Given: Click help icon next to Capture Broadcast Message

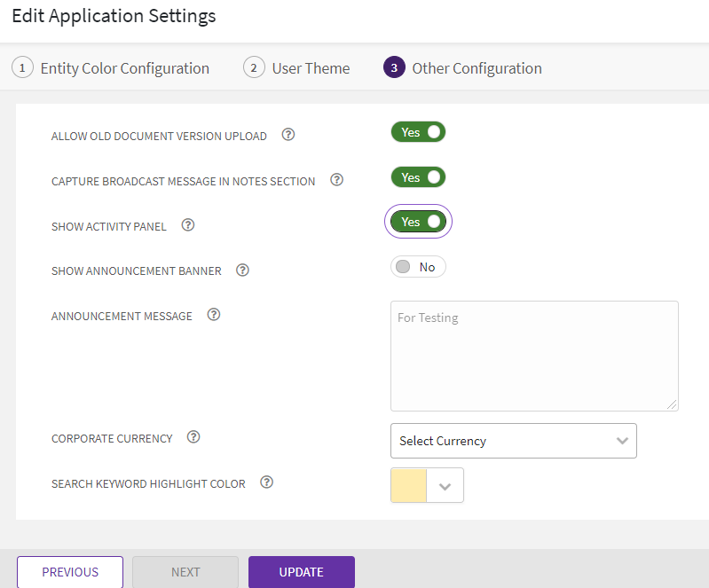Looking at the screenshot, I should (336, 180).
